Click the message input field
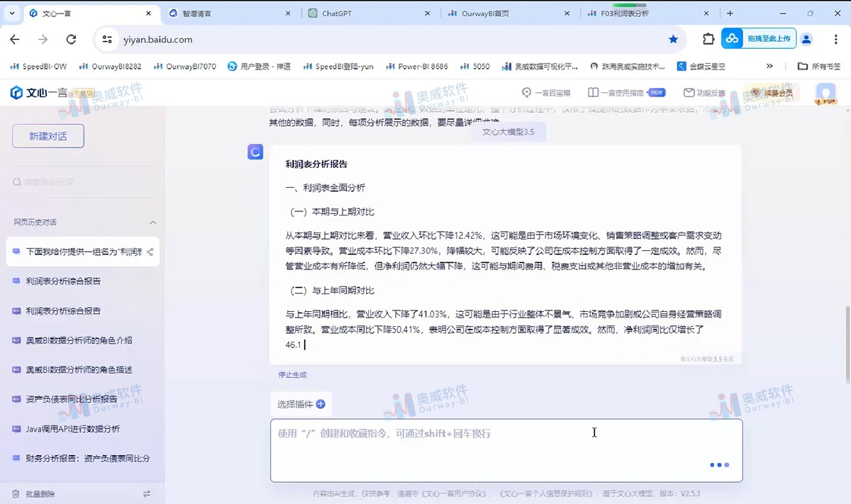The image size is (851, 504). pos(506,449)
